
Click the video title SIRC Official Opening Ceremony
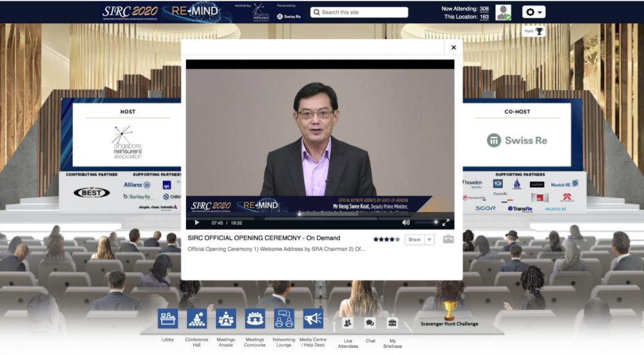[263, 238]
